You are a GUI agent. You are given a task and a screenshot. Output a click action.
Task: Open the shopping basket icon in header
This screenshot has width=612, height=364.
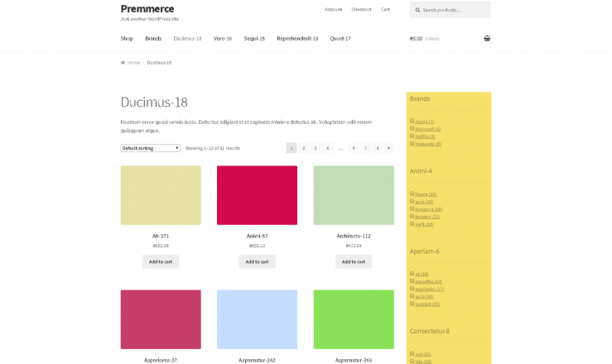click(x=487, y=38)
